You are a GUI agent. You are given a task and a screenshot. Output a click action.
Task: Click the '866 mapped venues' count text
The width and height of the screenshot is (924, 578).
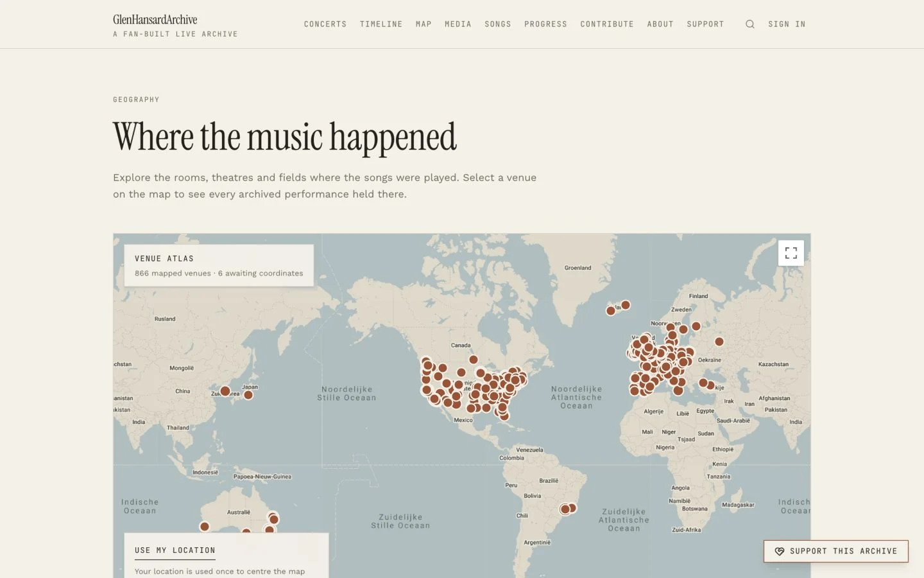pos(173,273)
